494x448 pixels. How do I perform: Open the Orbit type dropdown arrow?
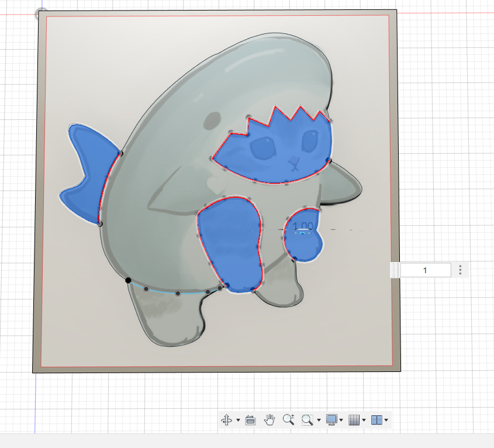[x=238, y=421]
